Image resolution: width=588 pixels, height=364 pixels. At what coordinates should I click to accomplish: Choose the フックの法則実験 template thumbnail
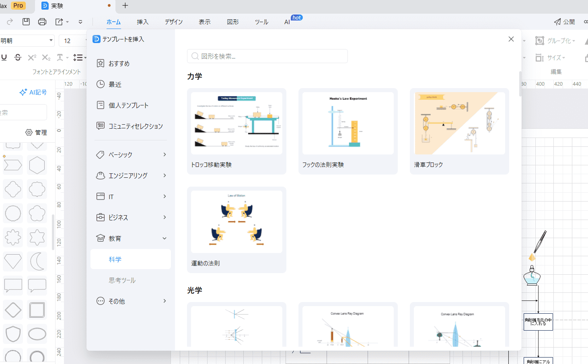click(x=348, y=123)
